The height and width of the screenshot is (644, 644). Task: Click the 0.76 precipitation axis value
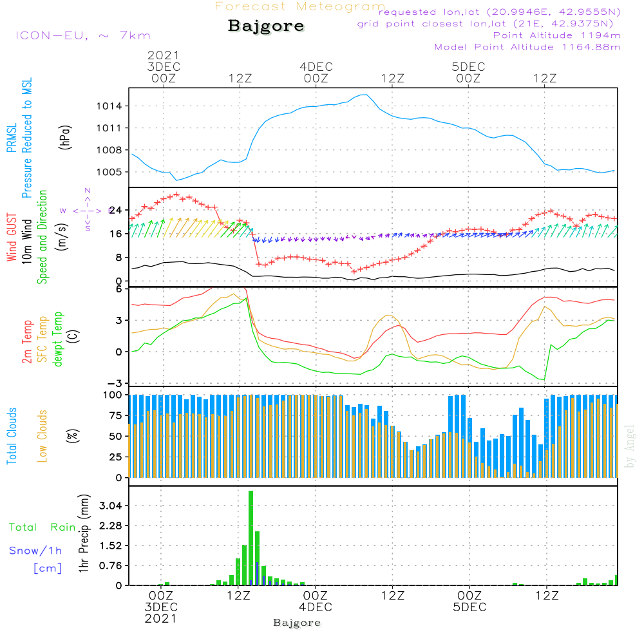pyautogui.click(x=111, y=565)
